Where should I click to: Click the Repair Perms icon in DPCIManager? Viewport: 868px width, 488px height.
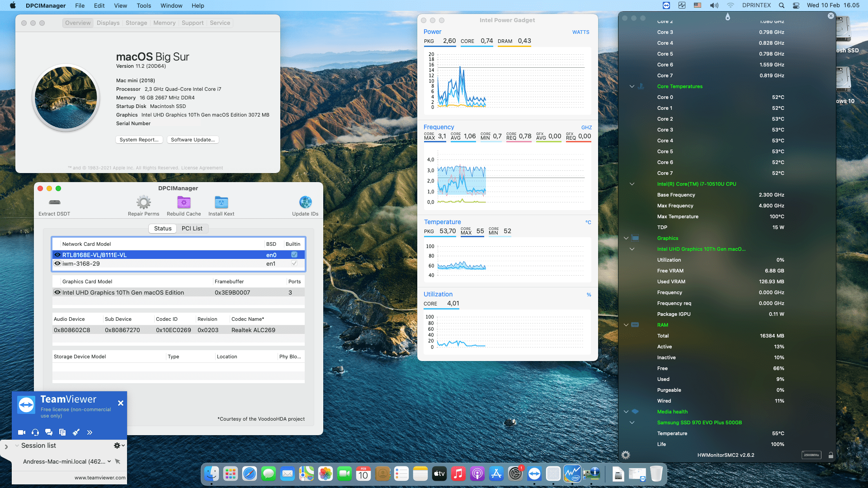tap(143, 202)
